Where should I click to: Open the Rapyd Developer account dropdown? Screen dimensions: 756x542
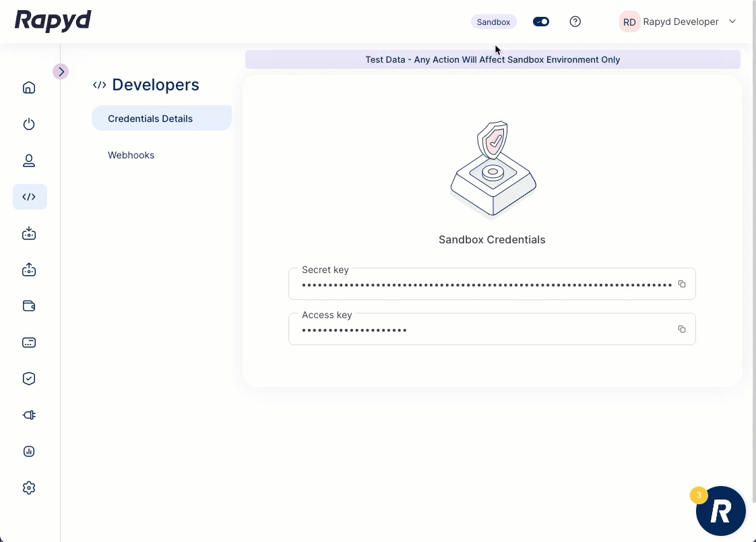click(732, 21)
